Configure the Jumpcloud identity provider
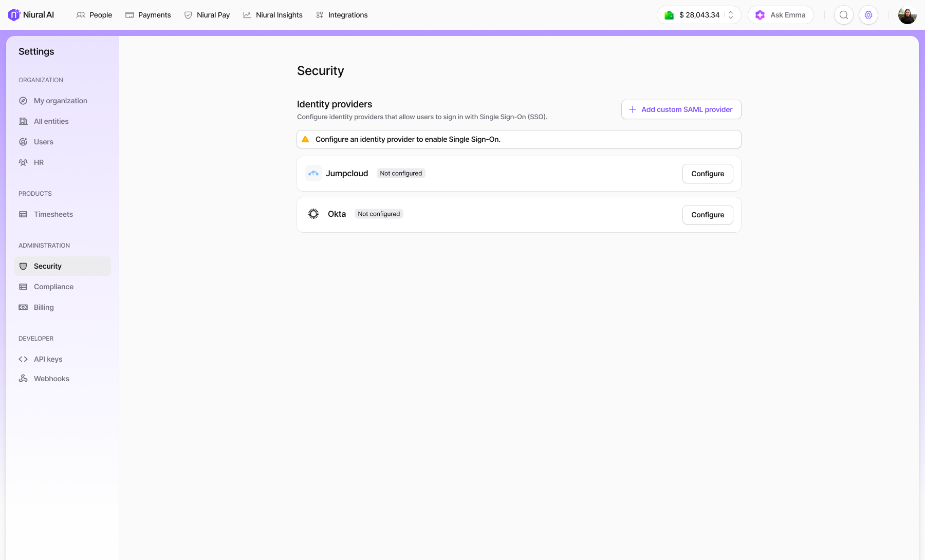The image size is (925, 560). point(708,174)
